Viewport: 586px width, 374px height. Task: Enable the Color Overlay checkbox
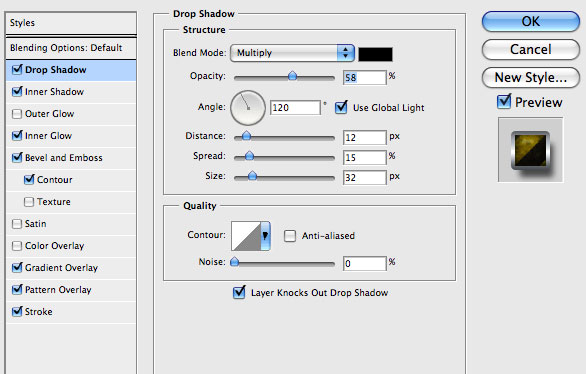[17, 246]
